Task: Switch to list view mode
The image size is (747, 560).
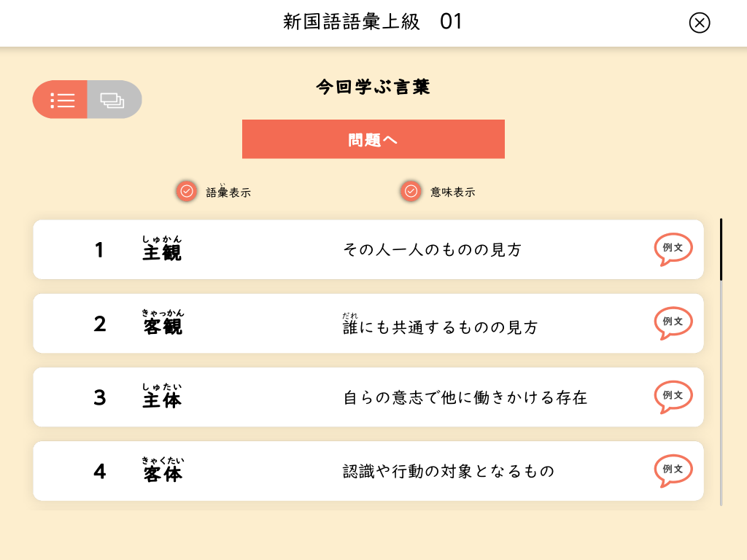Action: coord(61,100)
